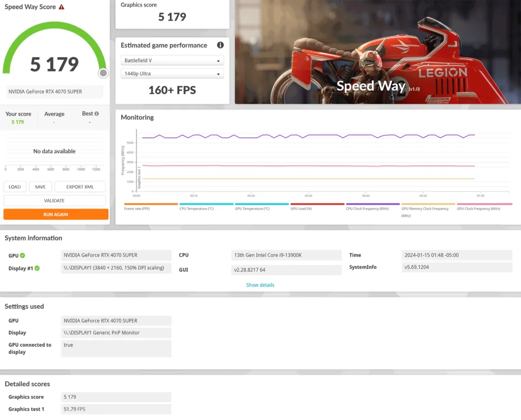Screen dimensions: 521x420
Task: Click the SAVE button
Action: click(x=40, y=187)
